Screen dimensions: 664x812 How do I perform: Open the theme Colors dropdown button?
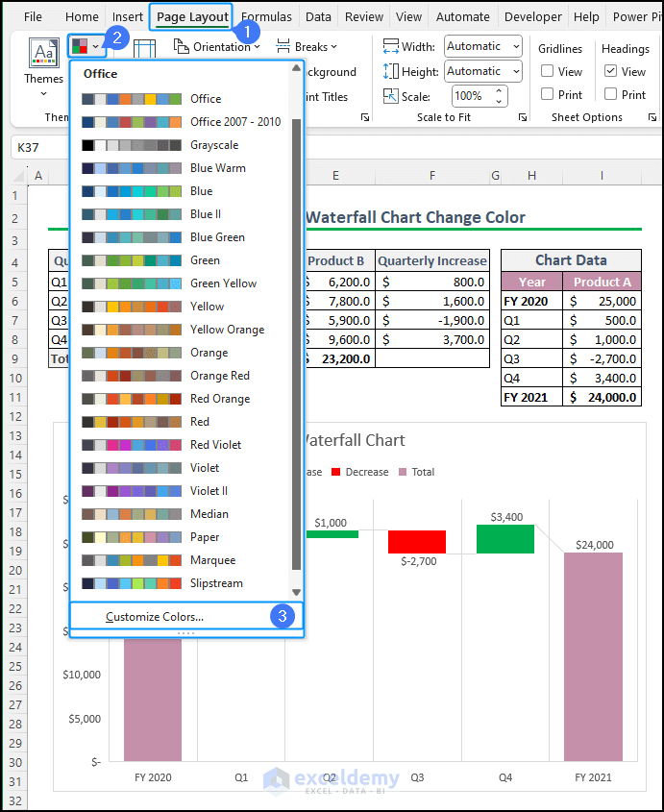[x=86, y=46]
